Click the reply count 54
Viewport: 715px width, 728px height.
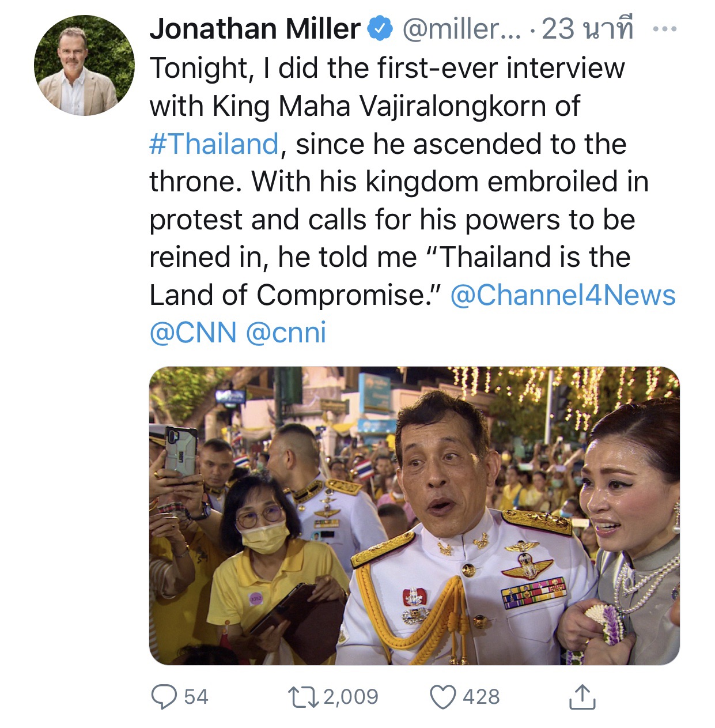[x=196, y=697]
